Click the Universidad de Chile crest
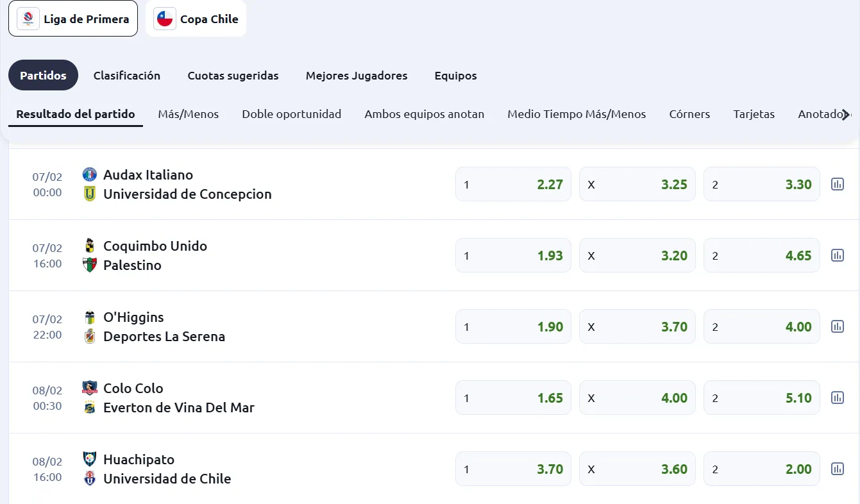The width and height of the screenshot is (860, 504). [x=89, y=478]
